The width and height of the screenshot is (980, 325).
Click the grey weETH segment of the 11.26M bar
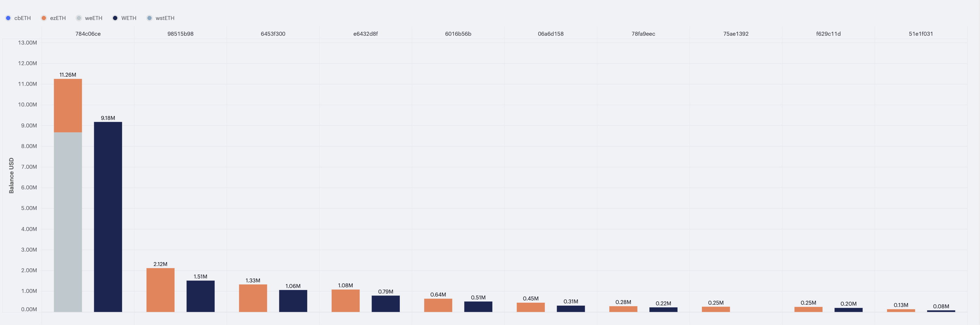point(68,222)
